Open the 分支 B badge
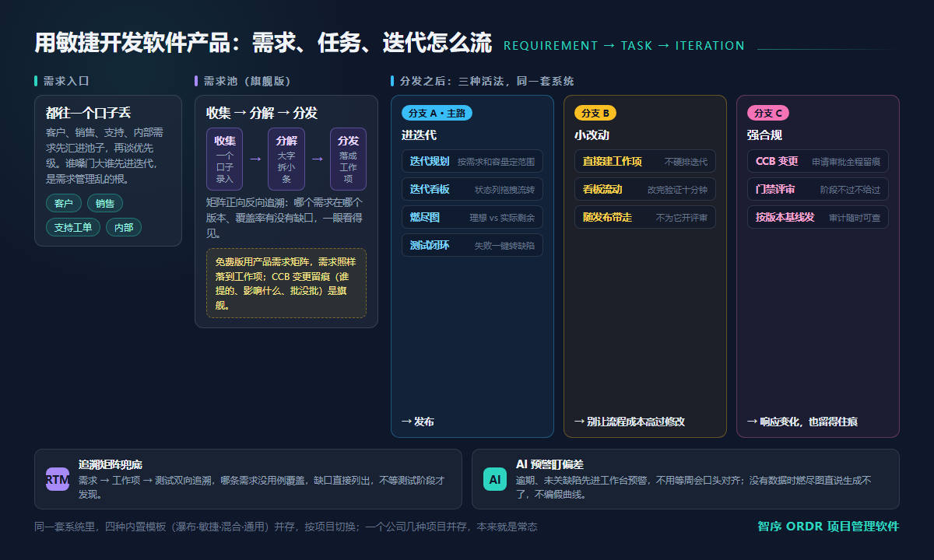Viewport: 934px width, 560px height. (x=595, y=113)
